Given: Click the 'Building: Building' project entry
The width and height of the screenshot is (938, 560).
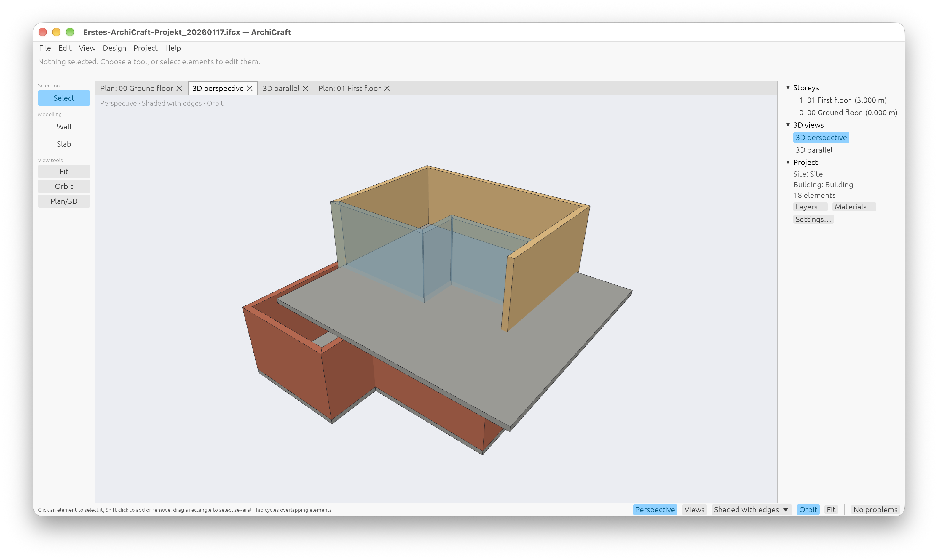Looking at the screenshot, I should pos(823,185).
